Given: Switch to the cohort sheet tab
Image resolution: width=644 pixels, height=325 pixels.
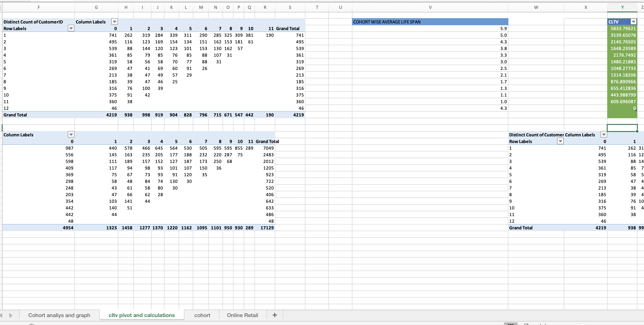Looking at the screenshot, I should (202, 315).
